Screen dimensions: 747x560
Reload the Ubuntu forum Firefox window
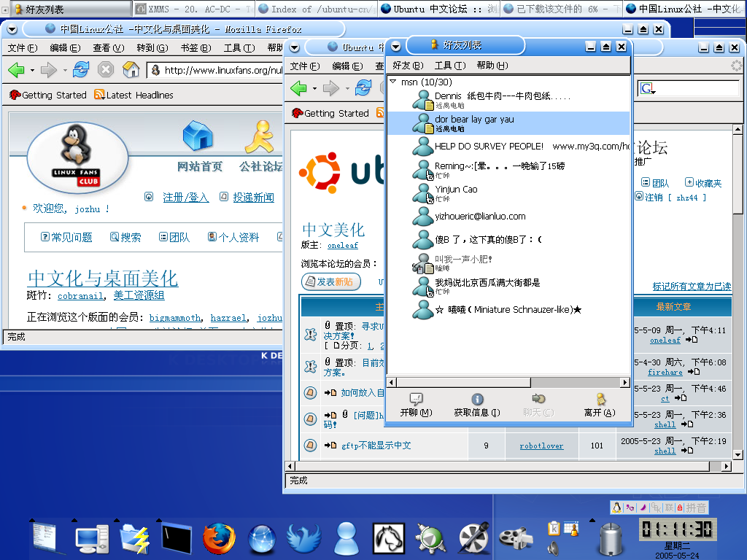click(x=363, y=88)
